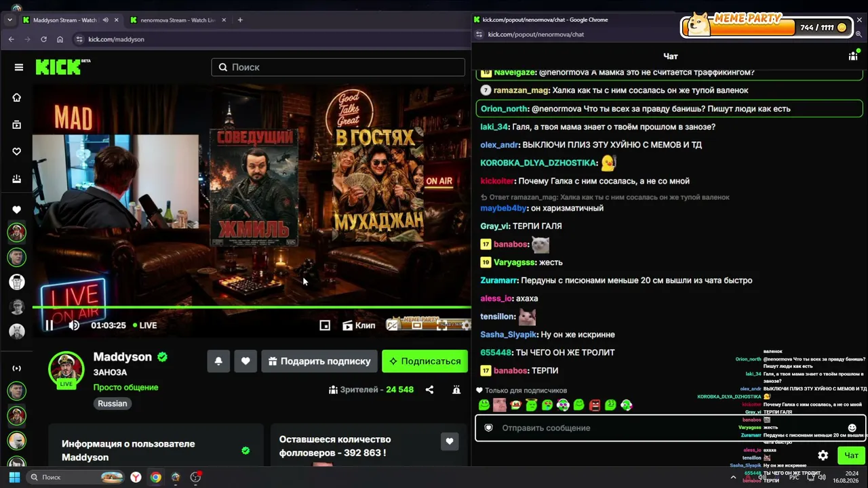Open Maddyson channel name link
The image size is (868, 488).
click(x=123, y=357)
